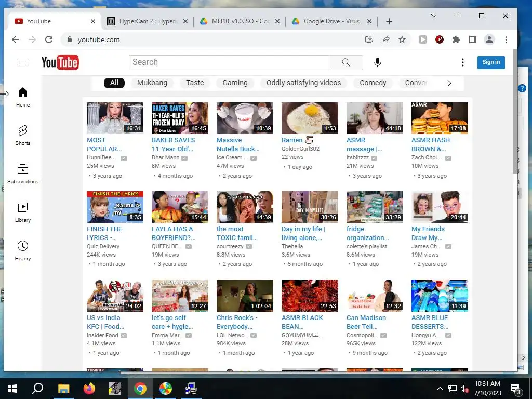Click the Dhar Mann channel name

pyautogui.click(x=165, y=158)
